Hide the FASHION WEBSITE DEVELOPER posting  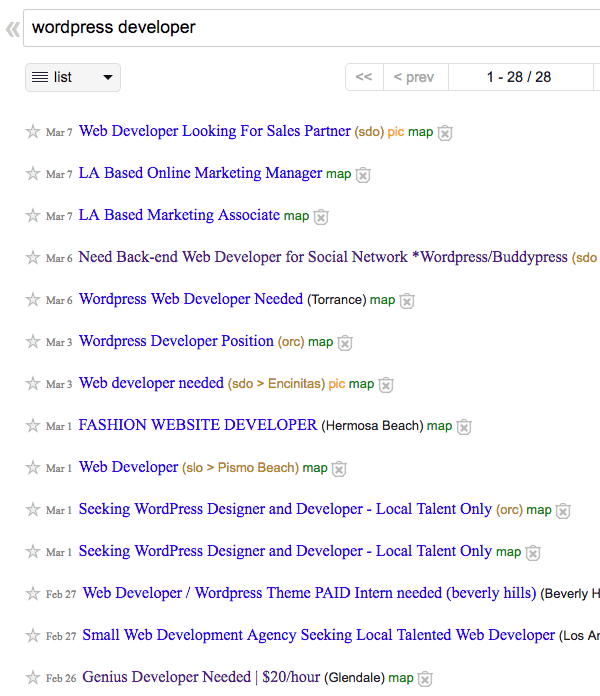(x=464, y=427)
